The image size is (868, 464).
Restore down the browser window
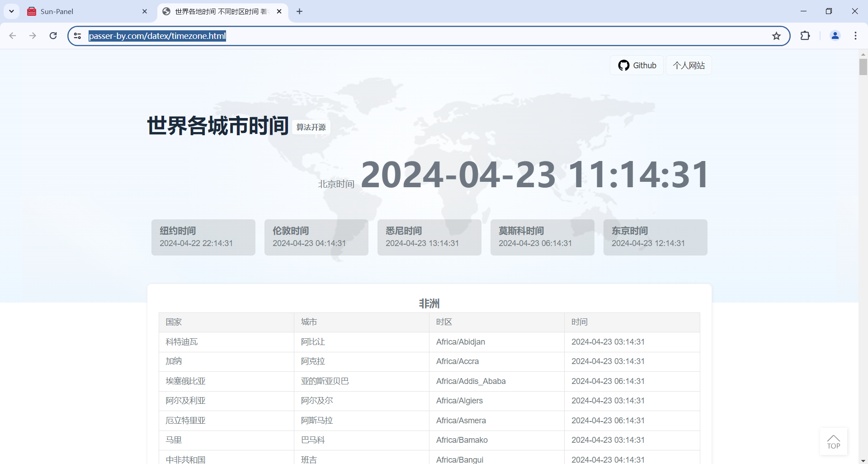click(829, 11)
